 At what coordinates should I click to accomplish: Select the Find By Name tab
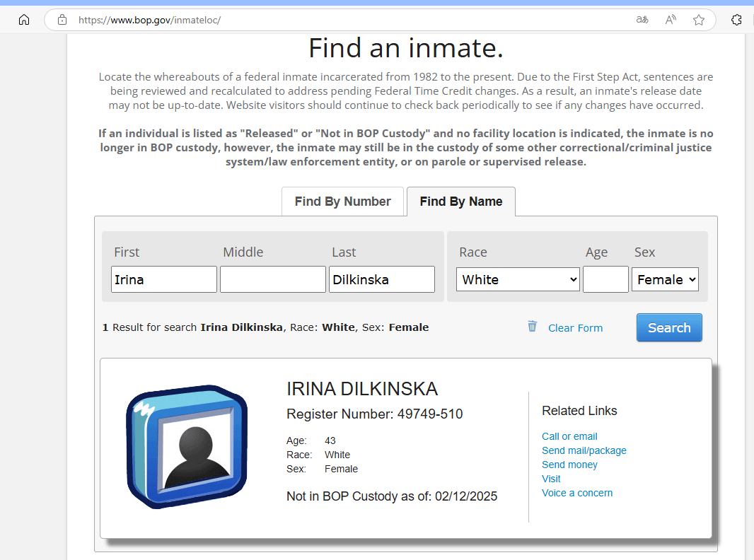[460, 202]
